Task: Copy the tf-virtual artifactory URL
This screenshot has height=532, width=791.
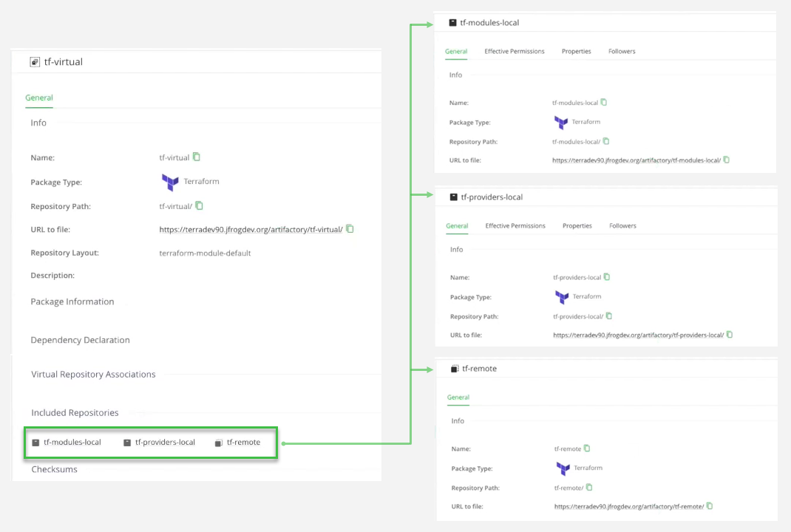Action: point(350,229)
